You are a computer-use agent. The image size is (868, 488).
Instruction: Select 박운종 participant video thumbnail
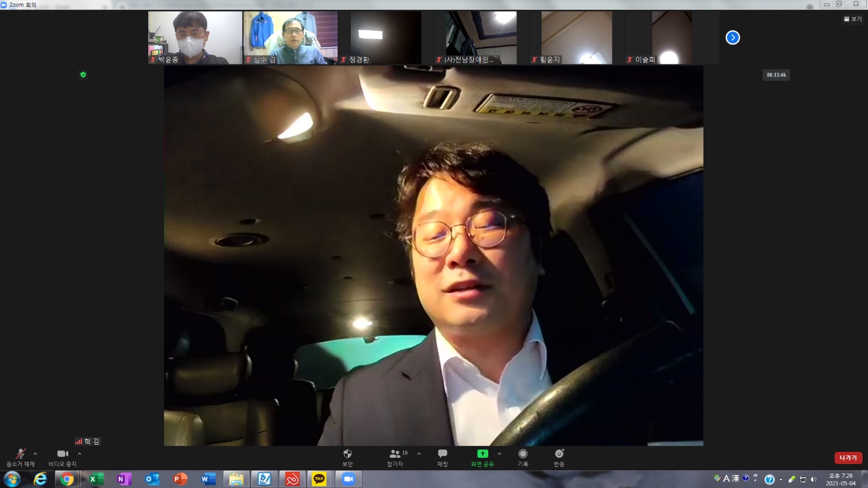coord(195,37)
